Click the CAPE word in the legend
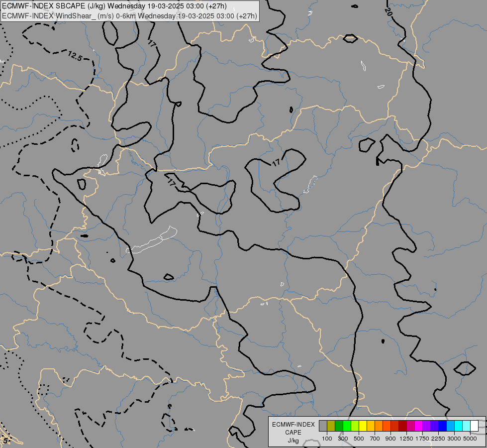This screenshot has width=487, height=448. click(293, 433)
